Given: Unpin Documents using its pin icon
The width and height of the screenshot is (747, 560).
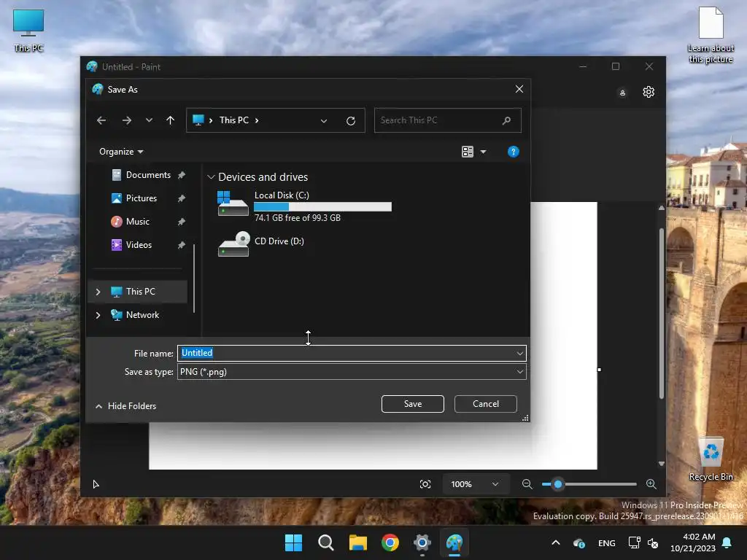Looking at the screenshot, I should (x=182, y=175).
